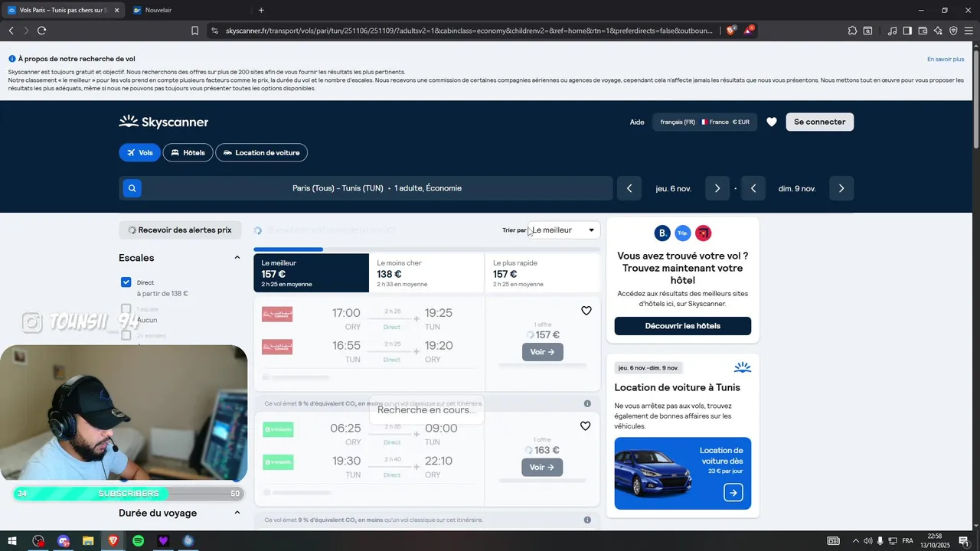This screenshot has width=980, height=551.
Task: Open the Aide link
Action: click(x=637, y=122)
